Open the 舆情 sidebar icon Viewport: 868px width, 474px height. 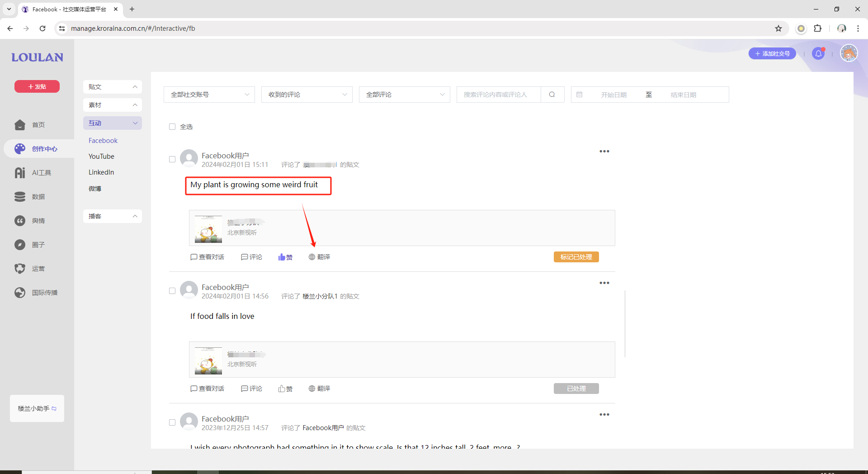coord(20,221)
